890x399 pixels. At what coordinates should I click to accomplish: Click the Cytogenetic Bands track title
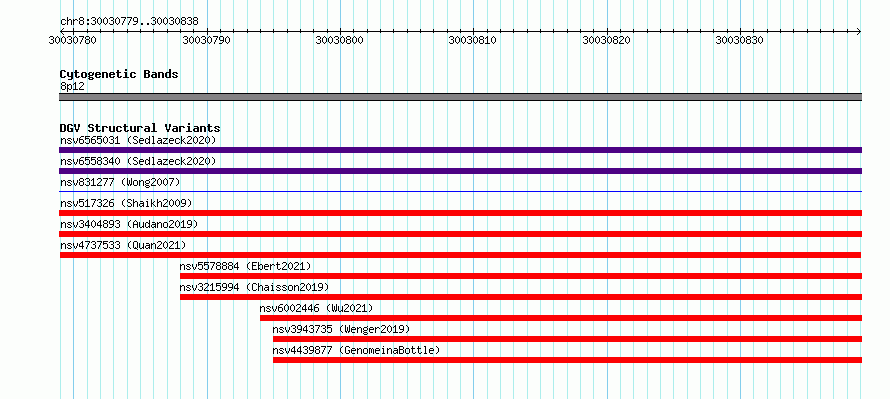tap(119, 74)
